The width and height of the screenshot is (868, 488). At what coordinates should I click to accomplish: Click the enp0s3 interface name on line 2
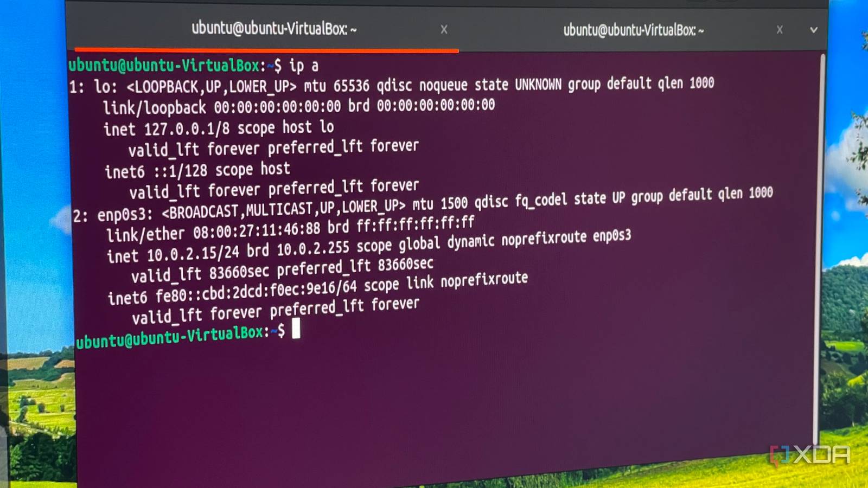pos(125,215)
